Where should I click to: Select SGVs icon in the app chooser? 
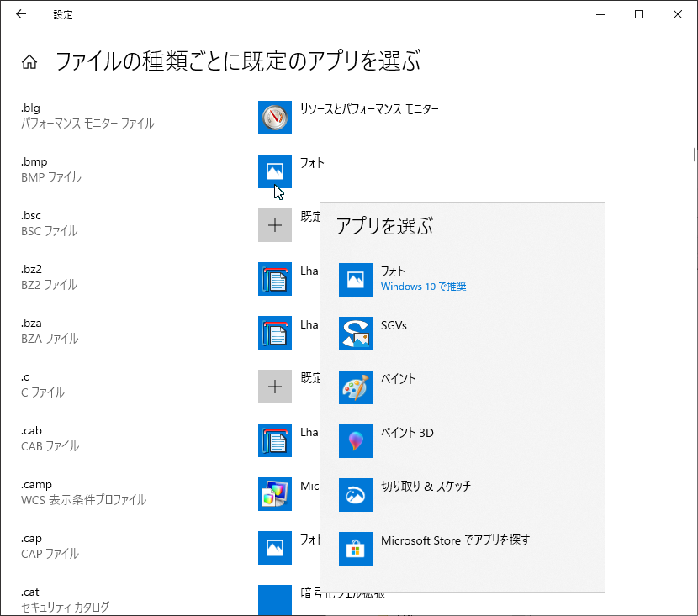[x=355, y=334]
